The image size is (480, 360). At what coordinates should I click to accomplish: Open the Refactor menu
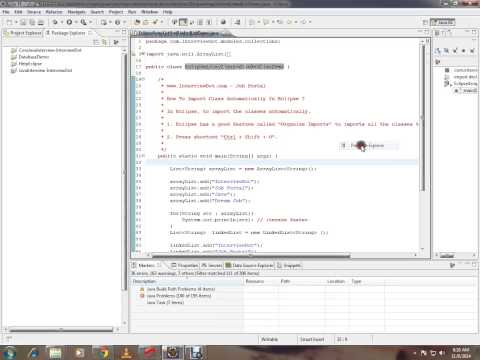[x=54, y=12]
